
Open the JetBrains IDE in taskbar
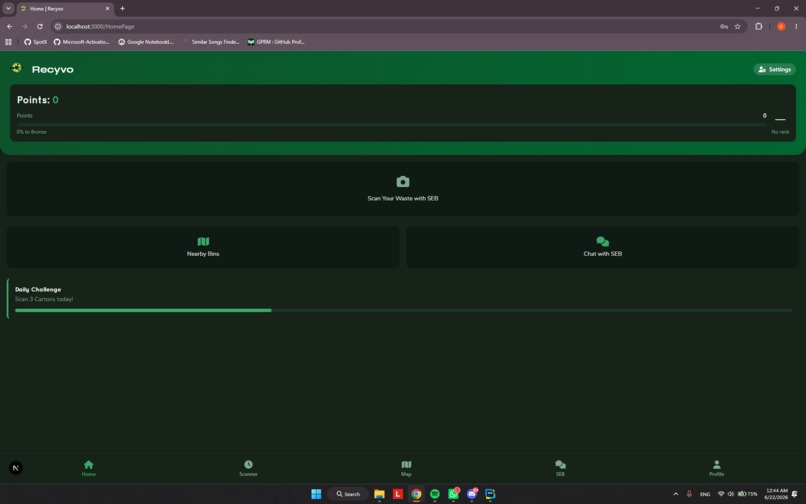[490, 494]
